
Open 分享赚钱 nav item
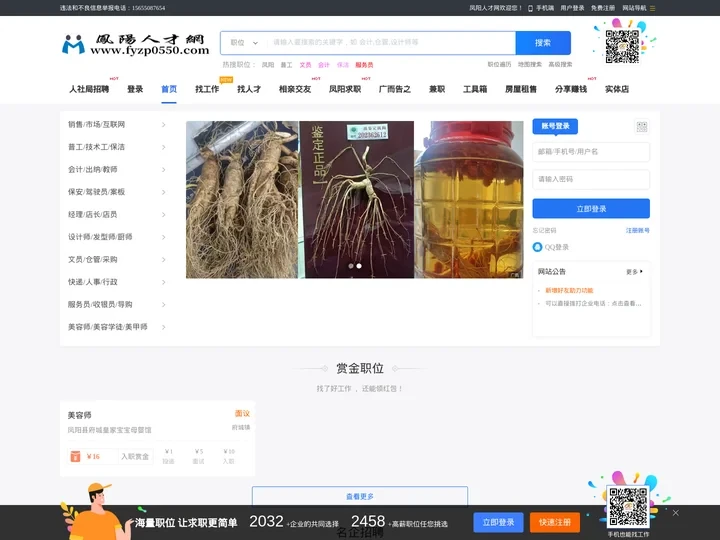(571, 89)
